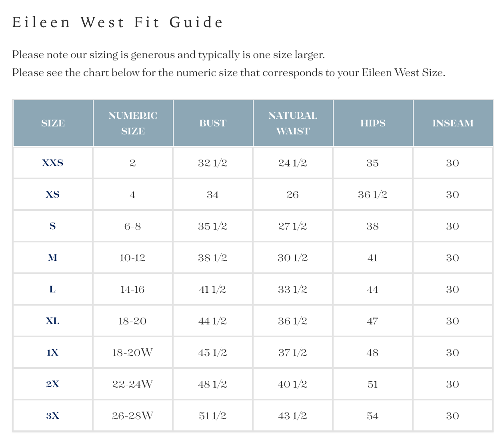Image resolution: width=504 pixels, height=448 pixels.
Task: Click the NUMERIC SIZE column header
Action: click(133, 123)
